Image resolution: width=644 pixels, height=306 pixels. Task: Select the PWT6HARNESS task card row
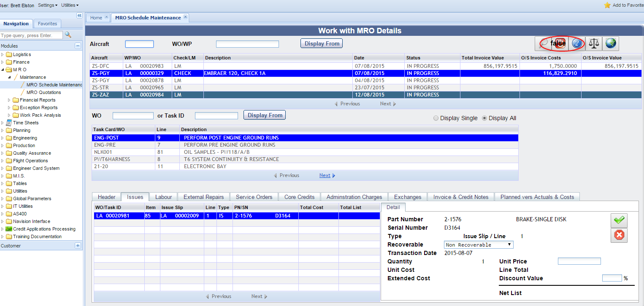[x=305, y=159]
